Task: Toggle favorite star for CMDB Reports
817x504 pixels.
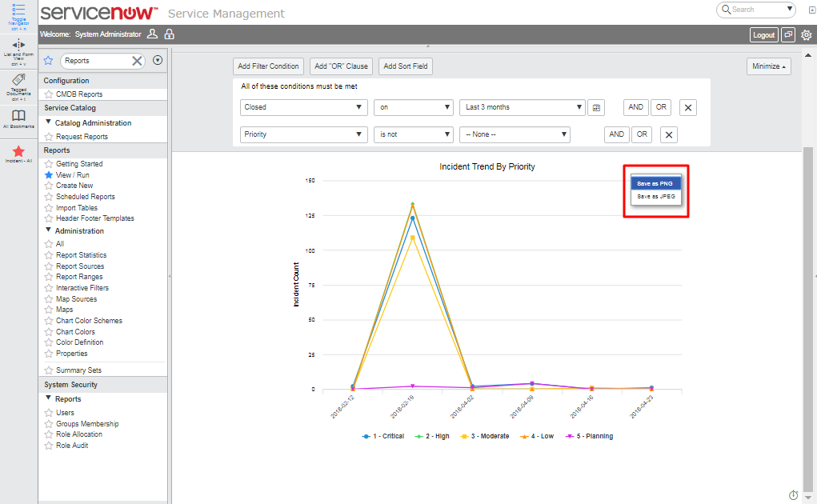Action: pos(49,94)
